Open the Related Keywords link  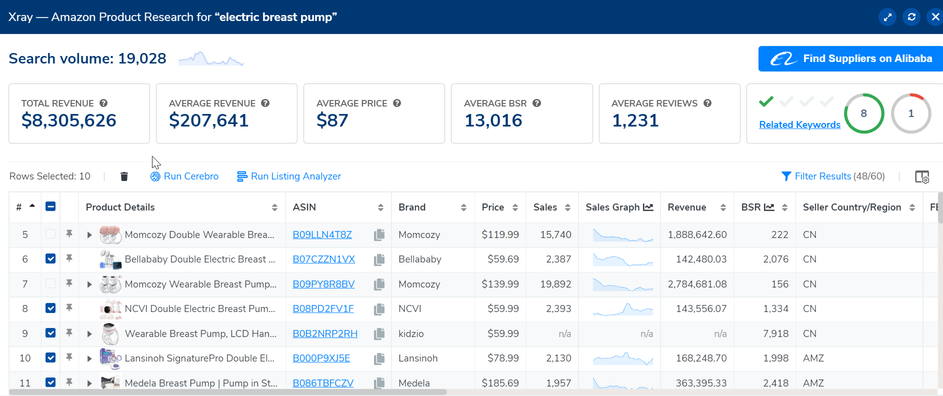pos(799,125)
